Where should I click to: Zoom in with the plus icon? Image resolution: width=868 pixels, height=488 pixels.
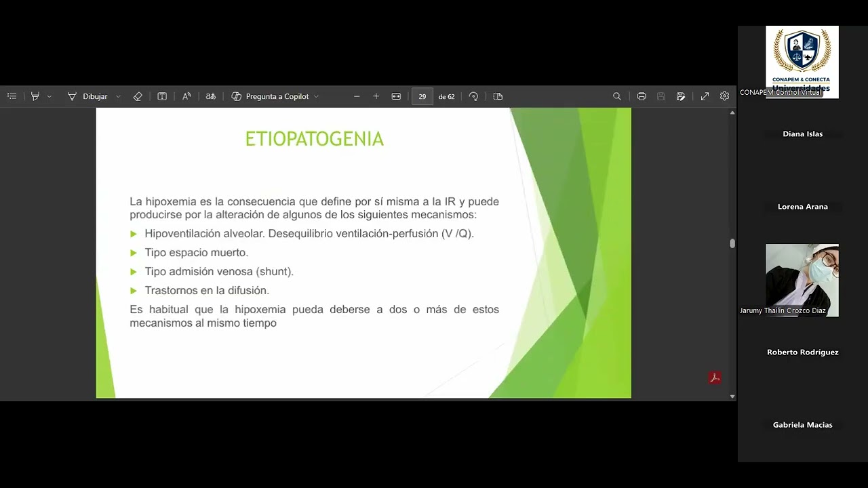tap(376, 96)
